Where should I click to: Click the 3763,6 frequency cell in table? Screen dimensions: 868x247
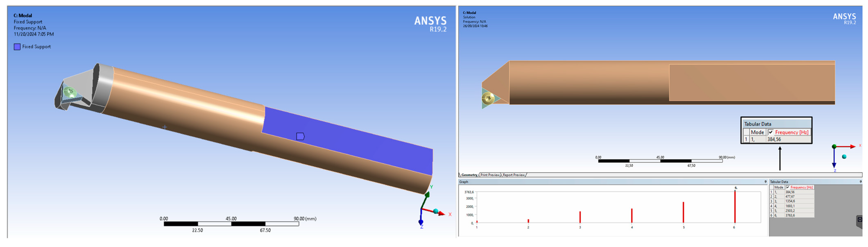[790, 215]
